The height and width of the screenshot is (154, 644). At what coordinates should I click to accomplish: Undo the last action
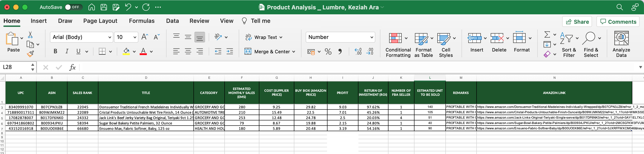coord(128,7)
